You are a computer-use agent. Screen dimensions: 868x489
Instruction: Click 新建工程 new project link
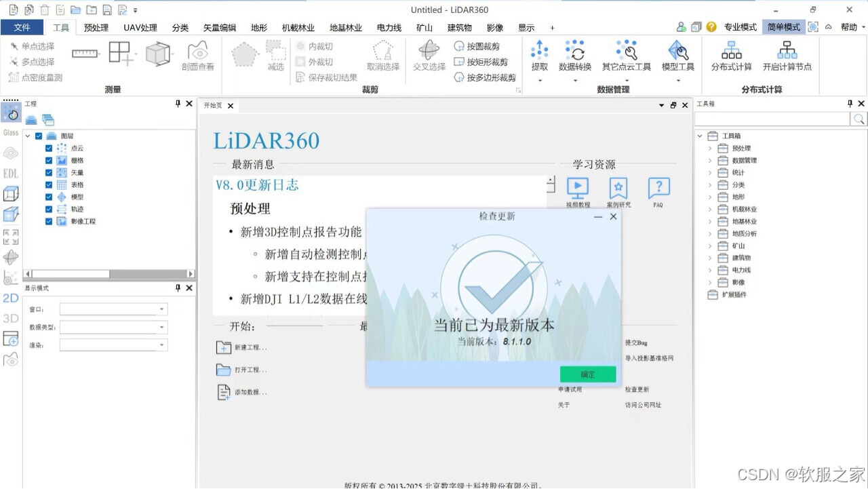coord(242,347)
